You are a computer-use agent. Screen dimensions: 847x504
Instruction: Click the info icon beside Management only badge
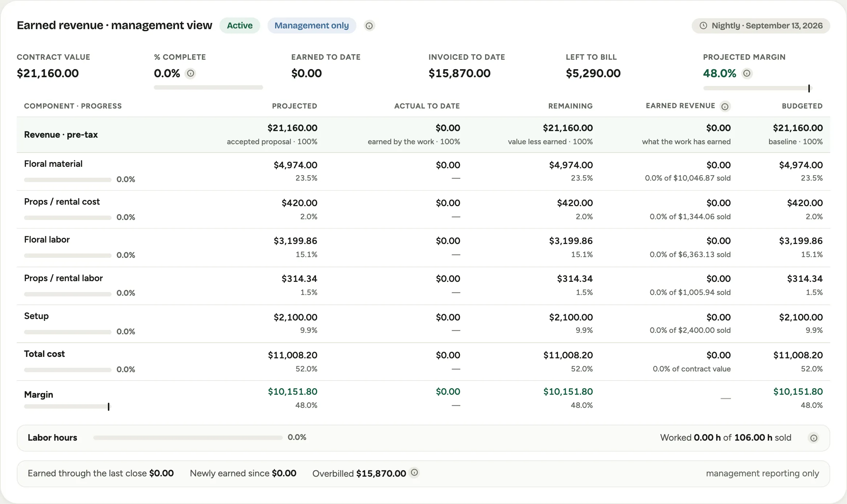[369, 26]
